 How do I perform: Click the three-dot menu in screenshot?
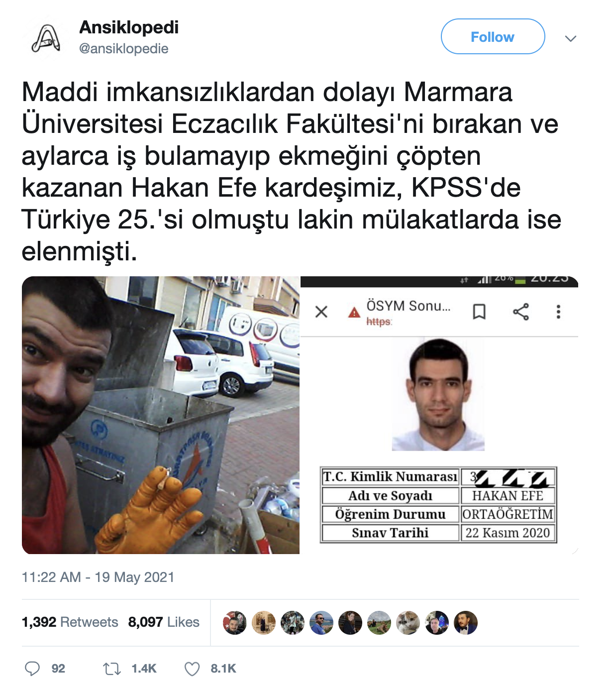click(x=558, y=312)
